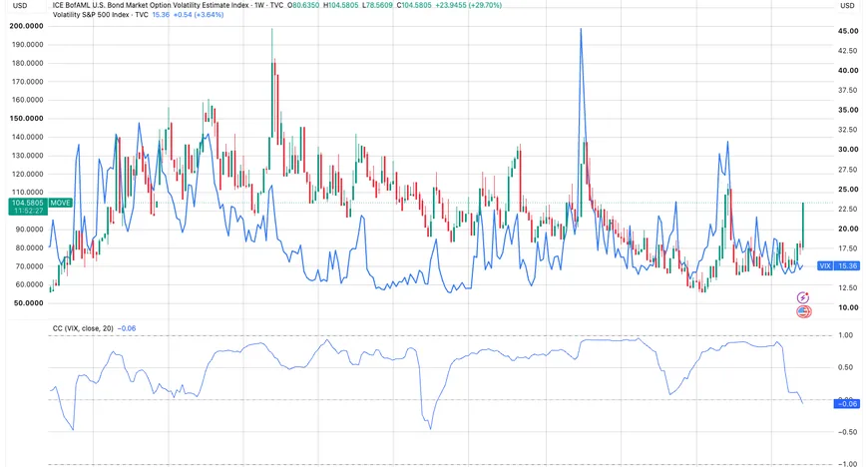This screenshot has width=868, height=467.
Task: Click the US flag economic events icon
Action: (x=804, y=312)
